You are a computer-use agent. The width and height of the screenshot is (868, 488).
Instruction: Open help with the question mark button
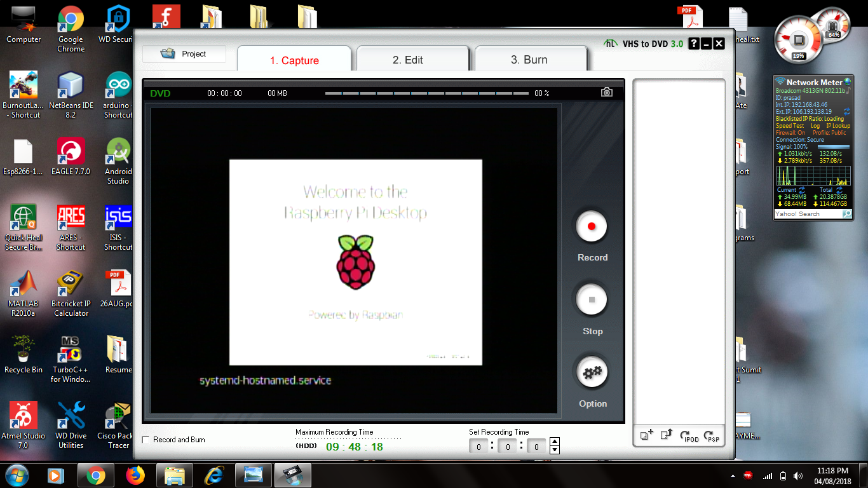[694, 44]
